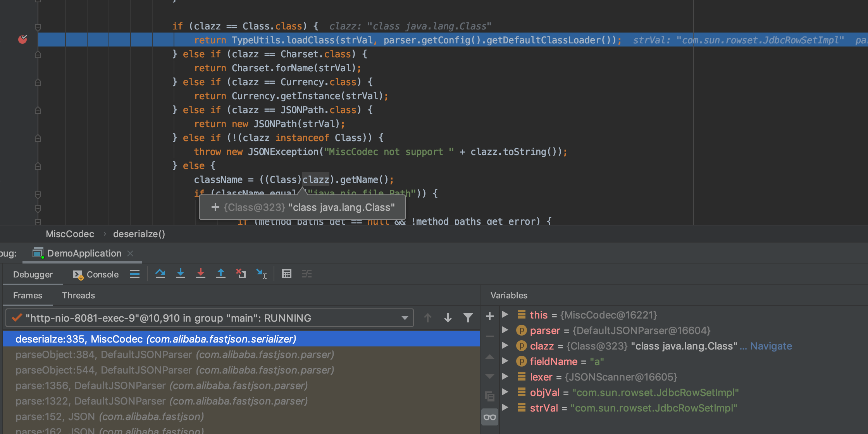Expand the Class@323 tooltip value

click(x=215, y=207)
